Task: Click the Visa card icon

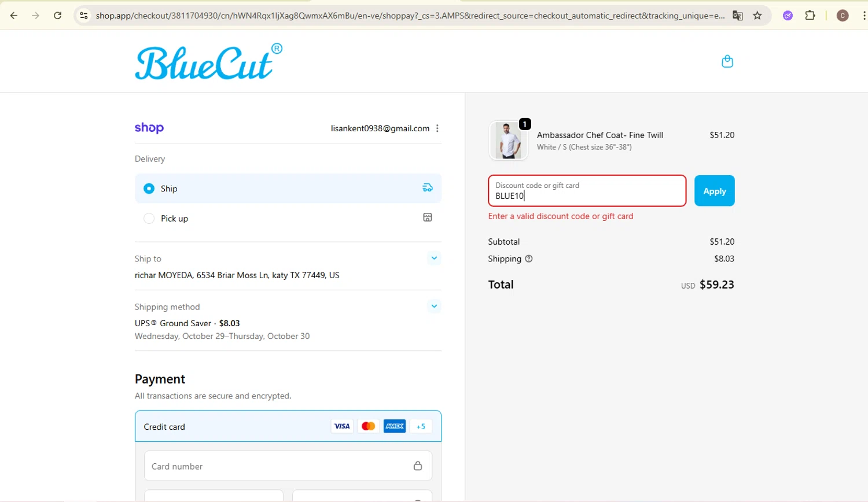Action: point(342,426)
